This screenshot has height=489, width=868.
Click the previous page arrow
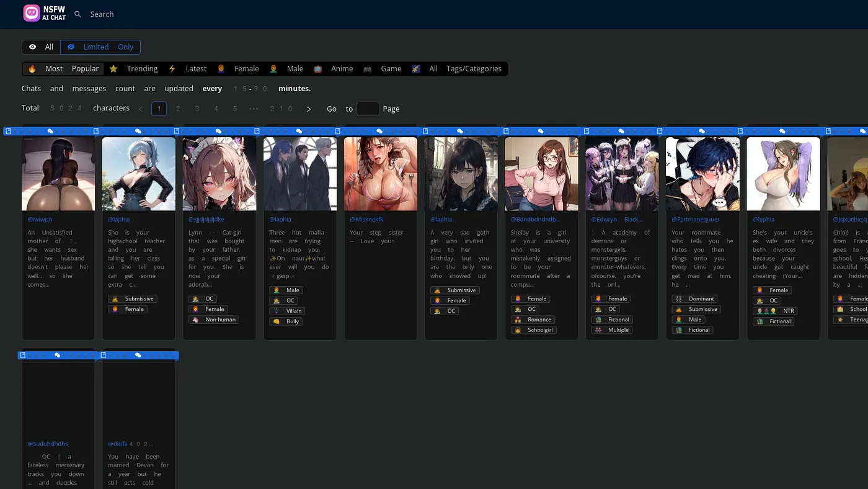(140, 109)
